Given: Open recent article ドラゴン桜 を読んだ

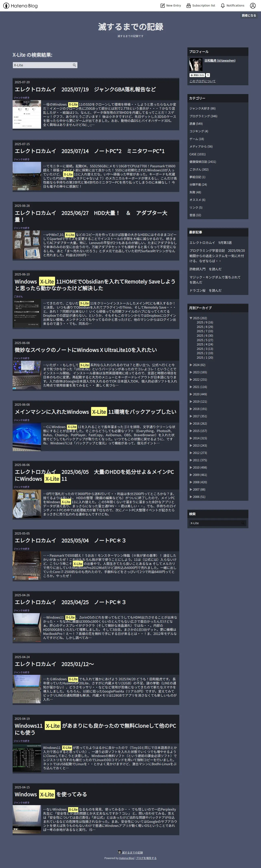Looking at the screenshot, I should [x=205, y=290].
